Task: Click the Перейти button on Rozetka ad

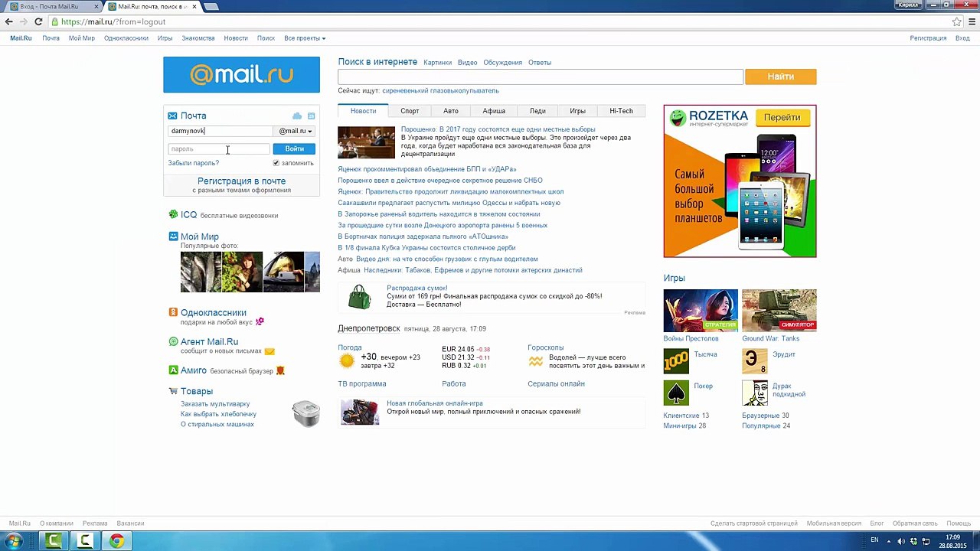Action: point(782,117)
